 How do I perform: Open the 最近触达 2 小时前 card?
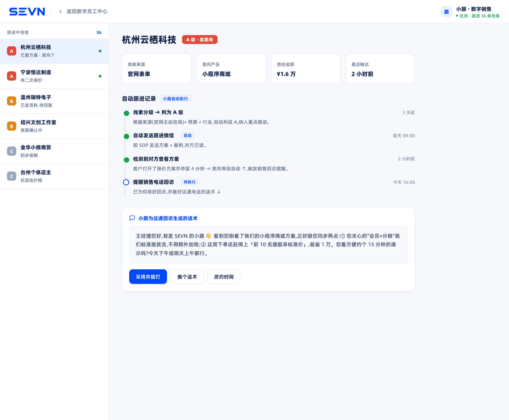(x=380, y=69)
